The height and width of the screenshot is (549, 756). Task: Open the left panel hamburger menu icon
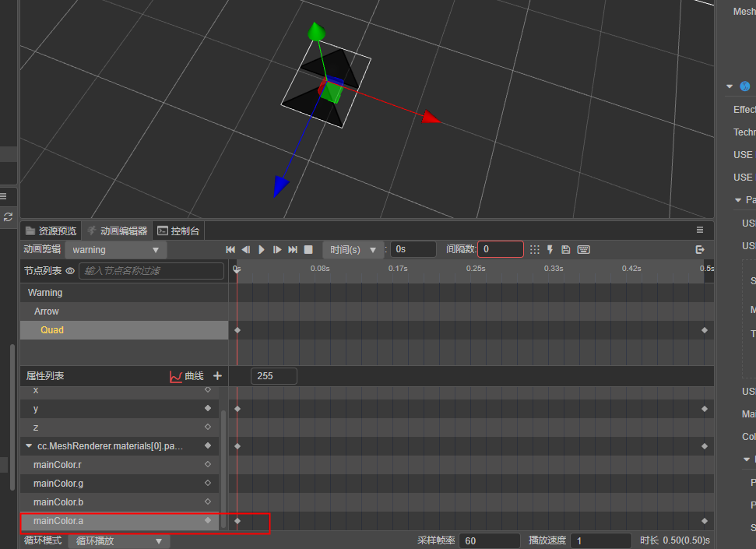[x=3, y=196]
